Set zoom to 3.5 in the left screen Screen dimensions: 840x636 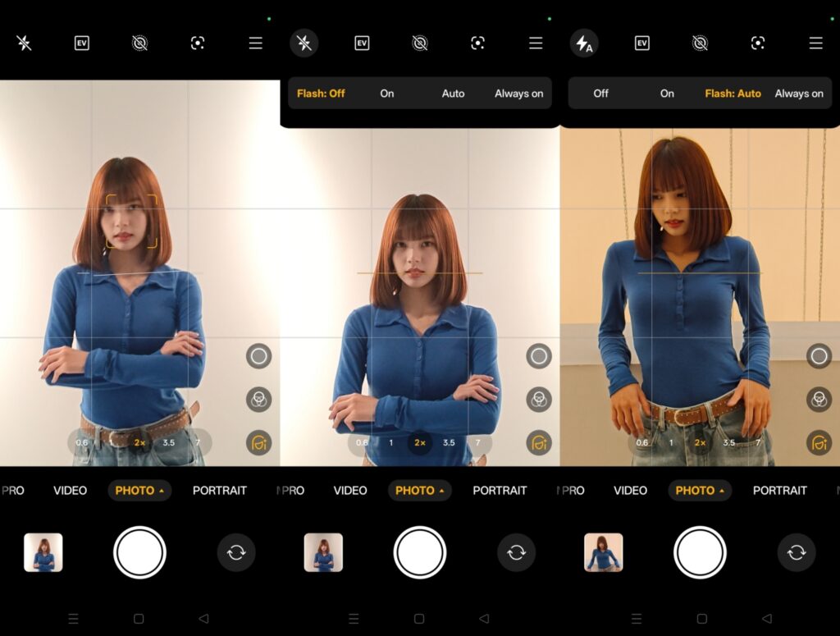click(x=168, y=443)
